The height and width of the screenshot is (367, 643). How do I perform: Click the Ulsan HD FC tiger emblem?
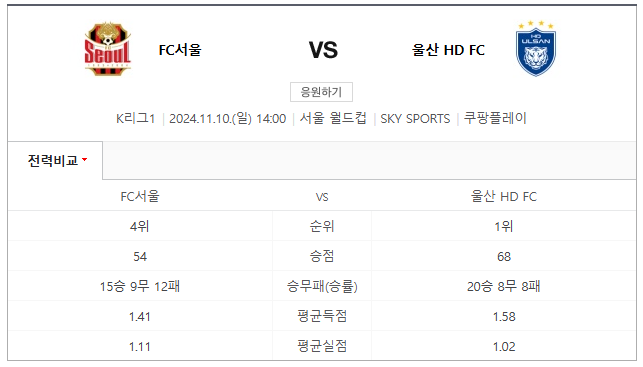click(x=536, y=48)
